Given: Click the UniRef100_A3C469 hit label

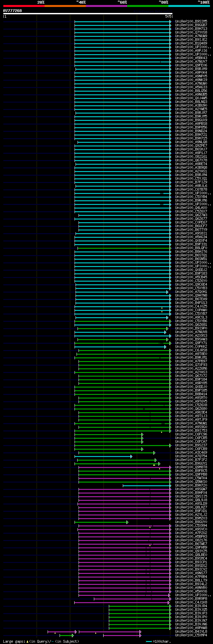Looking at the screenshot, I should 191,452.
